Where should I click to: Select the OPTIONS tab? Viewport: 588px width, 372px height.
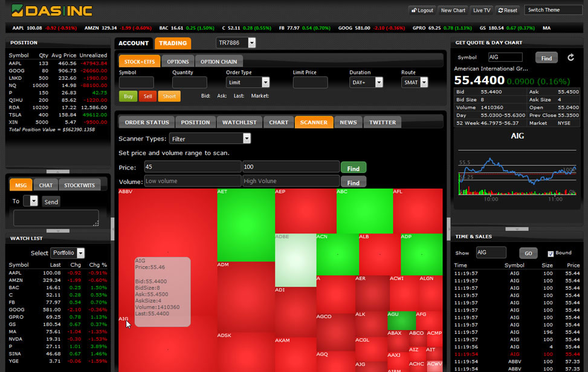(x=178, y=62)
